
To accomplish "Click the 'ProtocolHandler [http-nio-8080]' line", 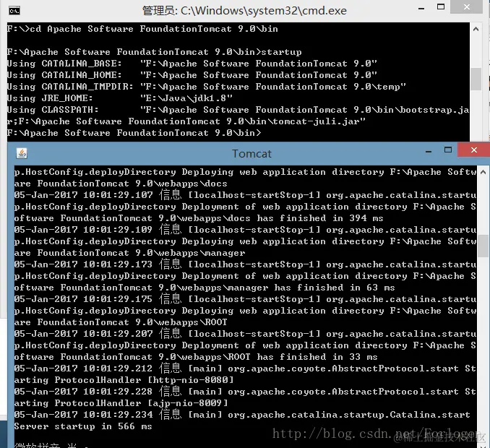I will click(x=124, y=380).
